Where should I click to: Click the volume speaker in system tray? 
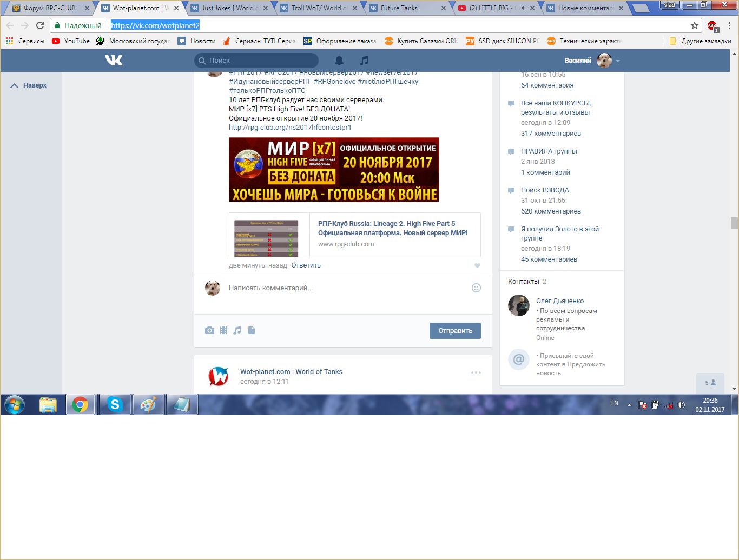pyautogui.click(x=681, y=405)
